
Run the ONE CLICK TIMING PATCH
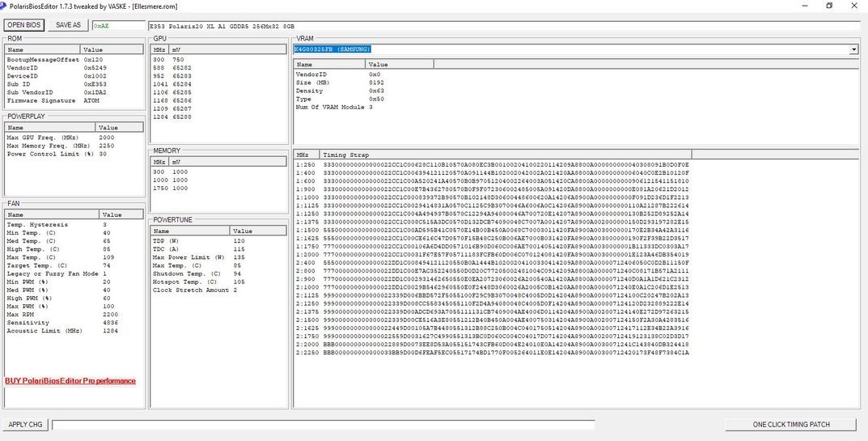coord(791,424)
